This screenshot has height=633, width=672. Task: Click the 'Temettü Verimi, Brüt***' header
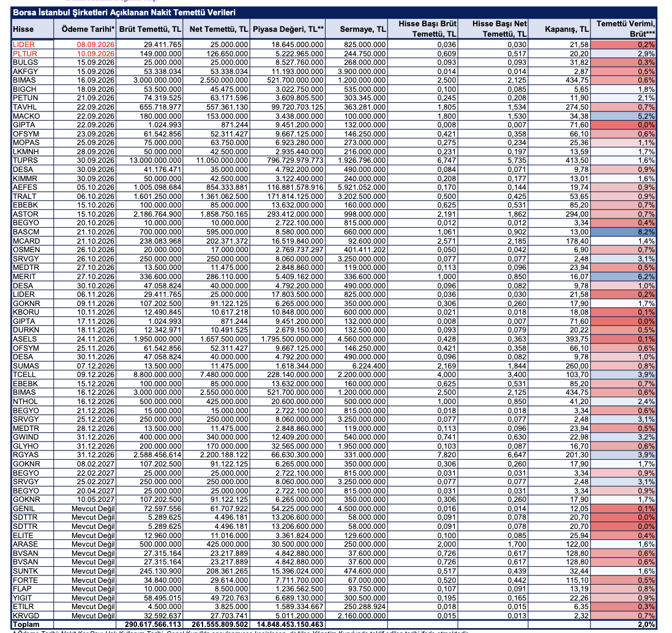pyautogui.click(x=625, y=29)
